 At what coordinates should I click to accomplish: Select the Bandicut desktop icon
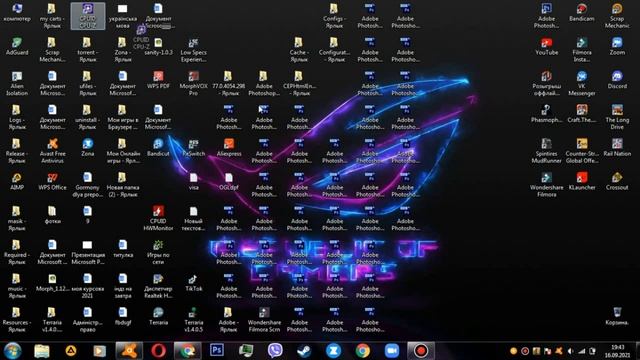point(158,147)
